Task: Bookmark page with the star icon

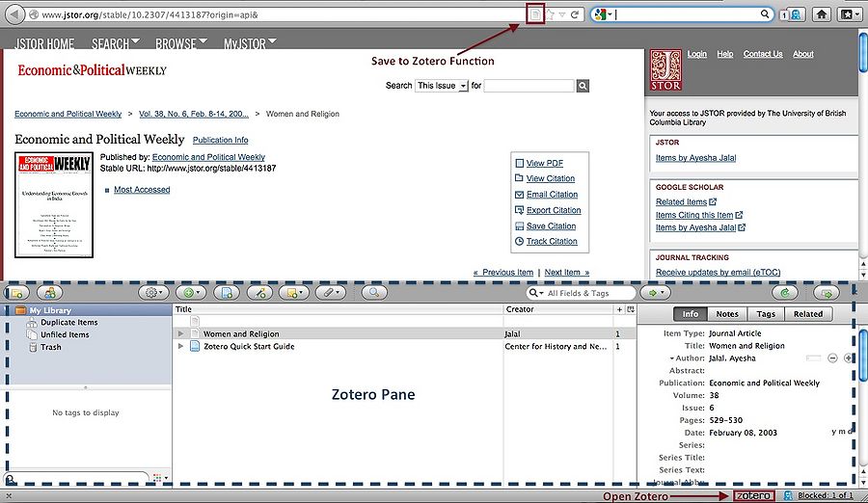Action: click(550, 14)
